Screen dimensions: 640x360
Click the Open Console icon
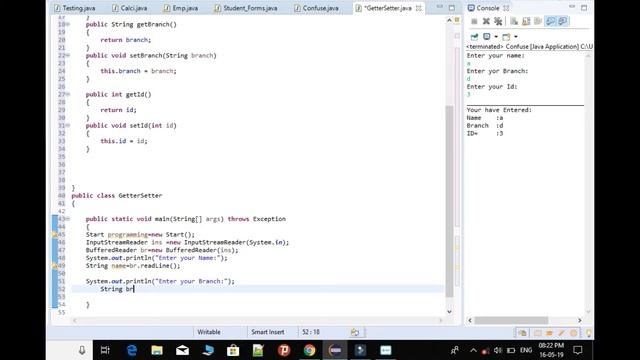coord(506,37)
